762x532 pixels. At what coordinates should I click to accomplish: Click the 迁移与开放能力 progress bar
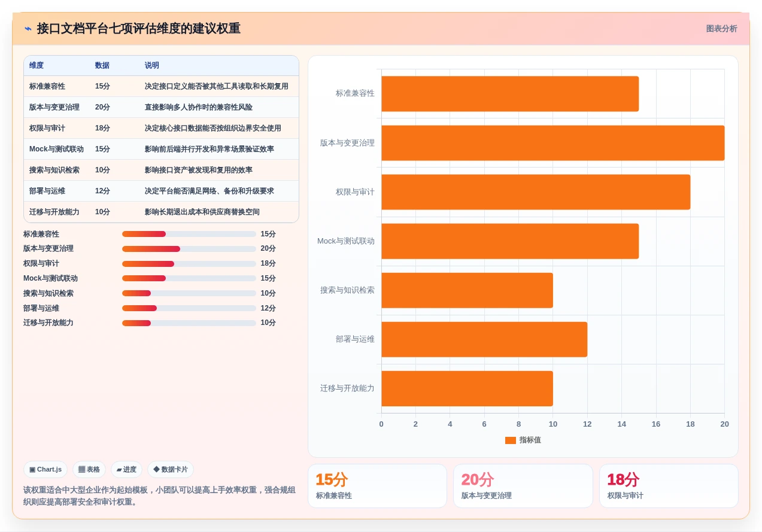point(189,323)
